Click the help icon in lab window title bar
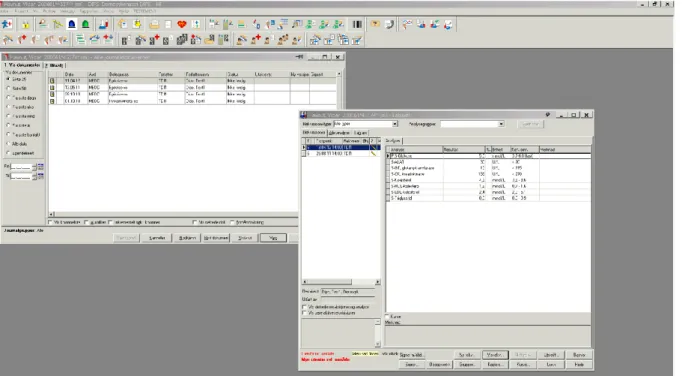This screenshot has width=682, height=376. 548,115
